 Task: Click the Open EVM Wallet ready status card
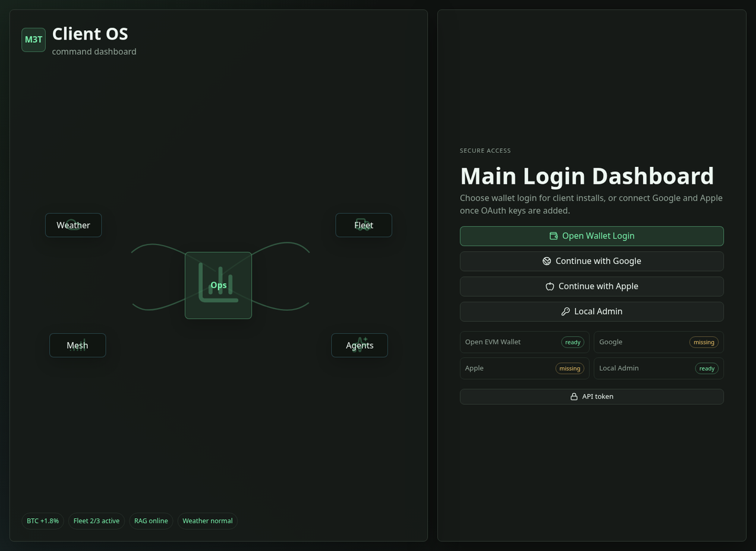tap(525, 342)
